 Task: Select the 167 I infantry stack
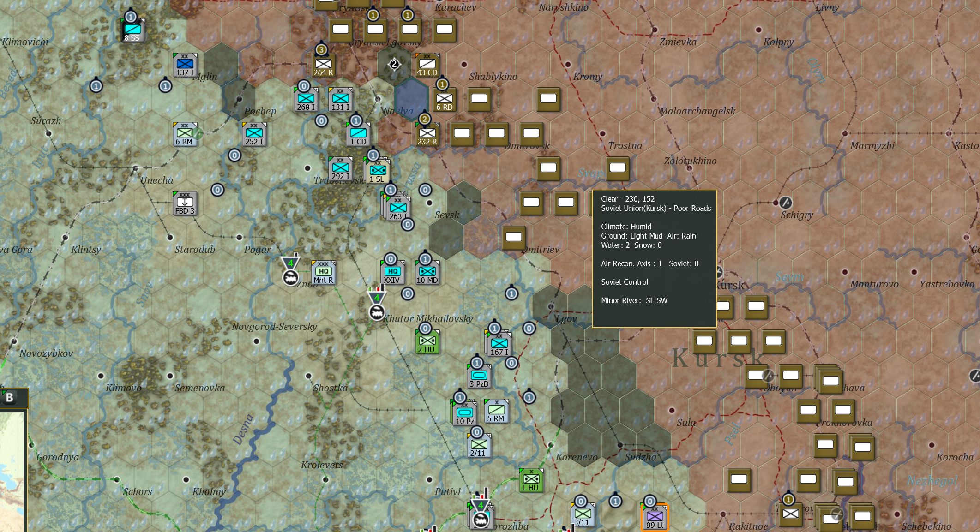499,344
